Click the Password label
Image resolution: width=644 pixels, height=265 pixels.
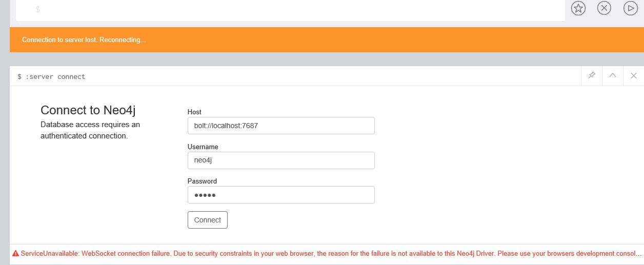coord(202,181)
